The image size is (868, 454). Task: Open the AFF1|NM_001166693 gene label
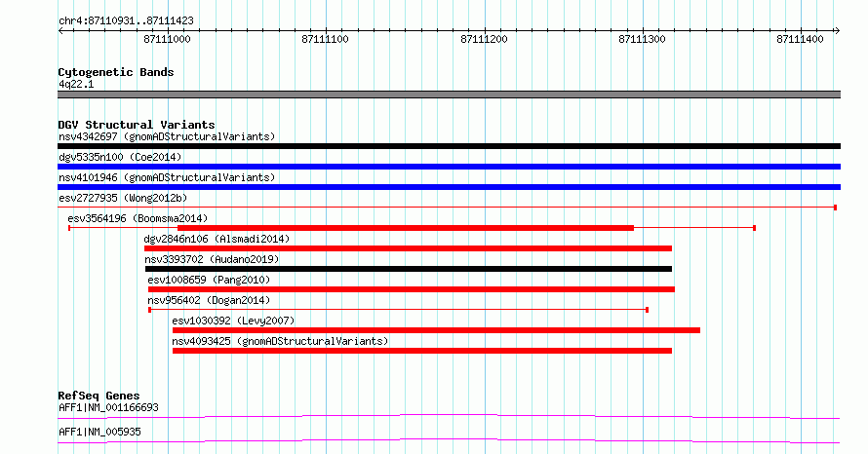click(x=108, y=407)
